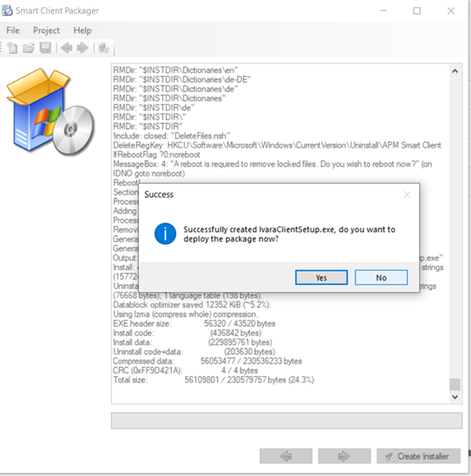Open the Help menu
471x476 pixels.
[x=82, y=30]
